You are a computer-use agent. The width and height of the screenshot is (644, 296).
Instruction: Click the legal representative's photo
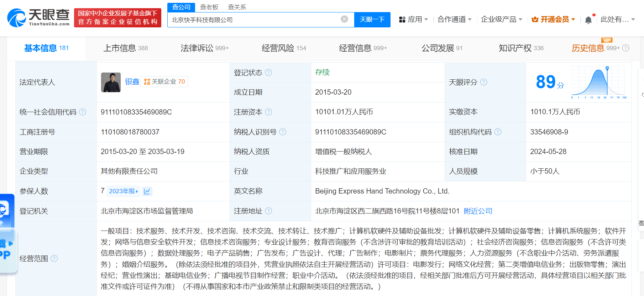(111, 82)
